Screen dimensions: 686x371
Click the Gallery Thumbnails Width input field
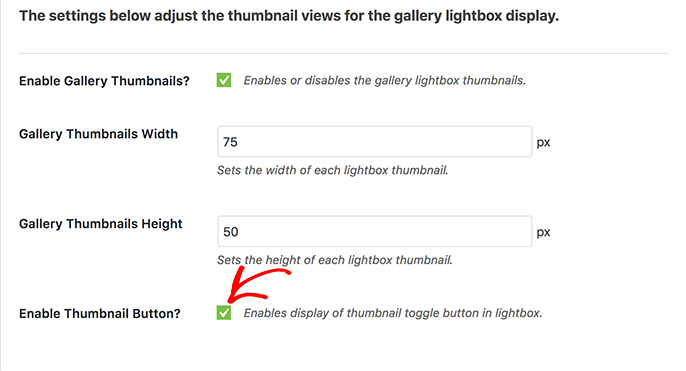(374, 142)
